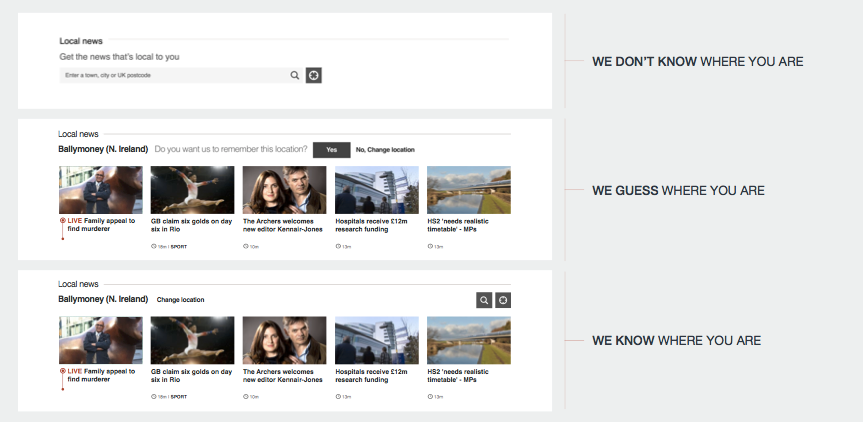This screenshot has width=863, height=422.
Task: Click the Ballymoney heading in the guessed-location panel
Action: (103, 149)
